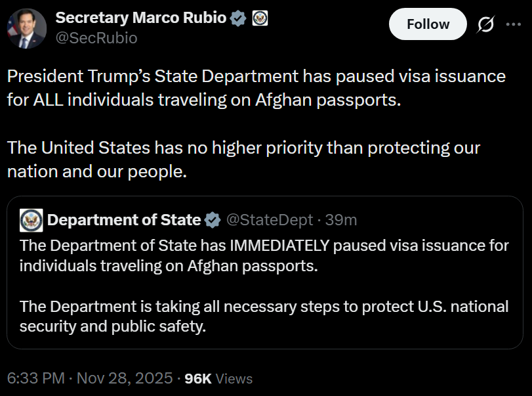Open the Department of State account name

pyautogui.click(x=124, y=220)
